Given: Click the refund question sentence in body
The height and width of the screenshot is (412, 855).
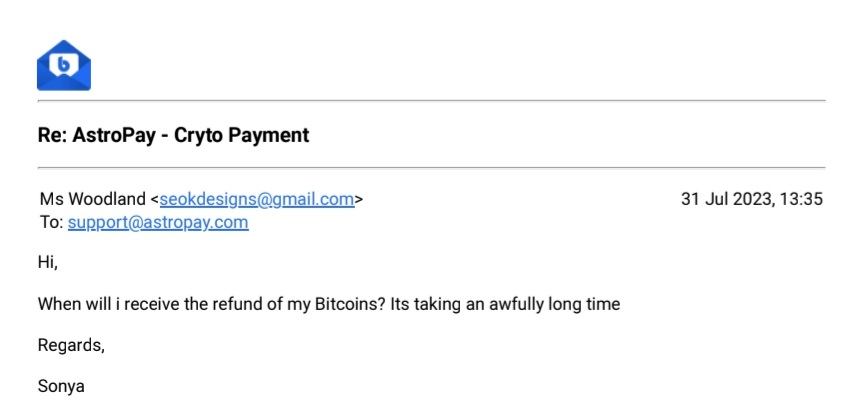Looking at the screenshot, I should pyautogui.click(x=328, y=304).
